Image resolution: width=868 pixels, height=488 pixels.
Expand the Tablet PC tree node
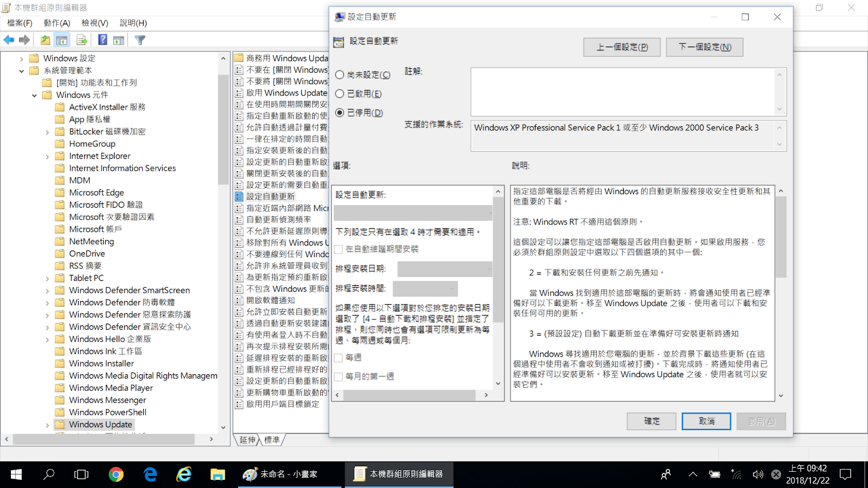click(x=47, y=279)
